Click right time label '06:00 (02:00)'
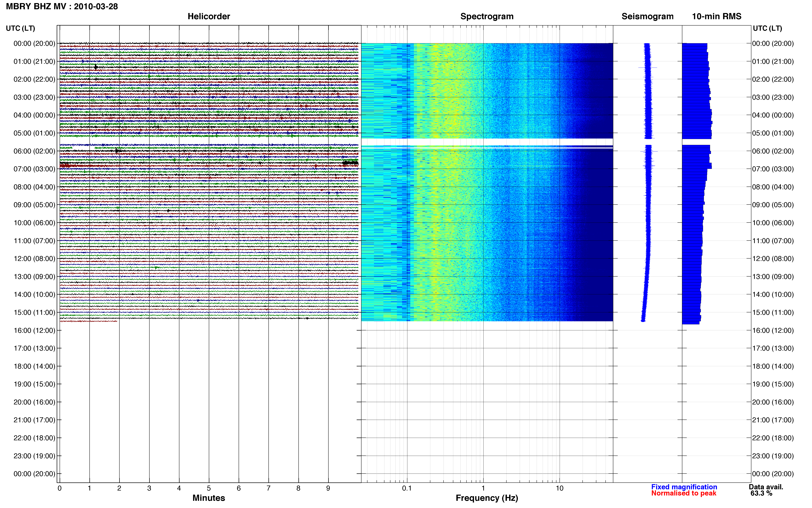 (773, 151)
